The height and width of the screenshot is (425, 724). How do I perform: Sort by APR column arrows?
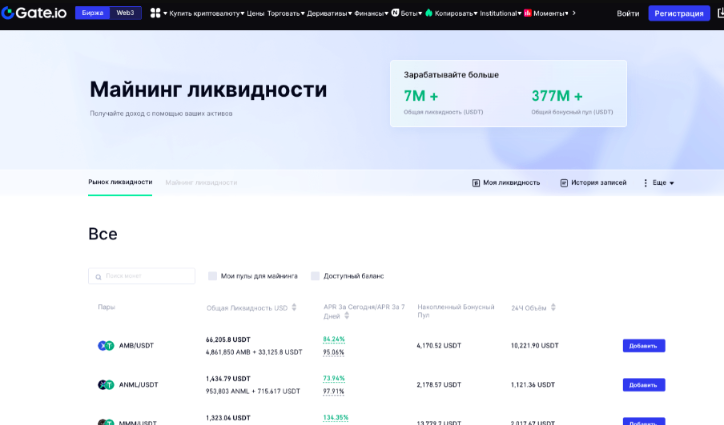(347, 316)
